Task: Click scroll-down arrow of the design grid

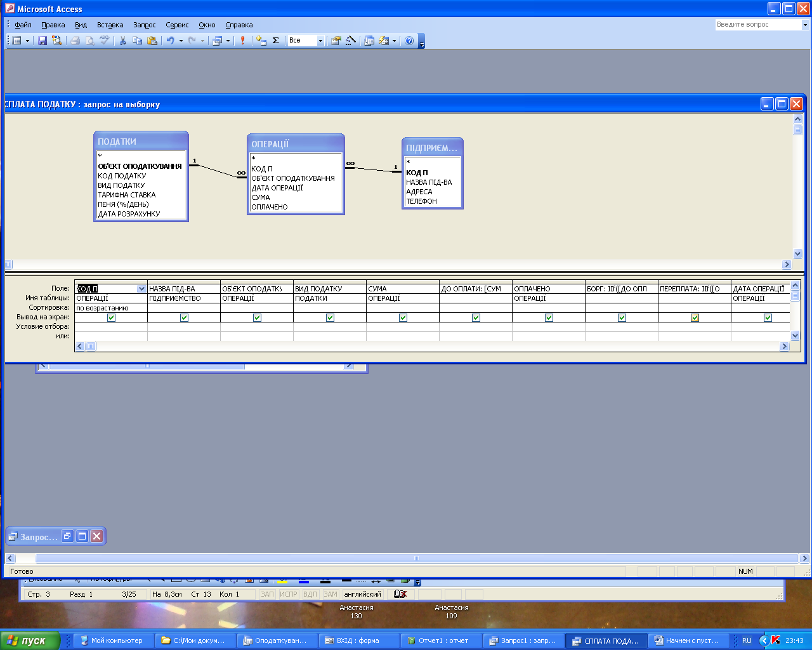Action: pyautogui.click(x=796, y=336)
